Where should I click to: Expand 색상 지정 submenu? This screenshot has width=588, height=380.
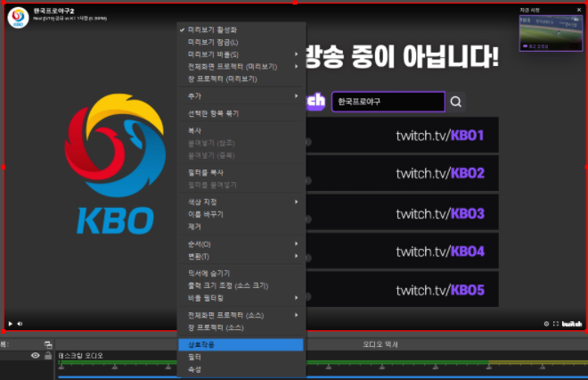click(x=241, y=202)
